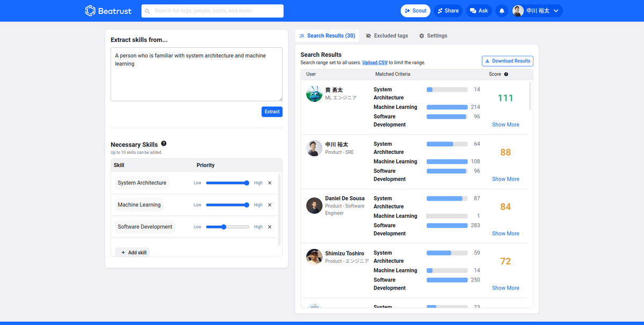The image size is (644, 325).
Task: Click the magnifier icon in search bar
Action: click(147, 11)
